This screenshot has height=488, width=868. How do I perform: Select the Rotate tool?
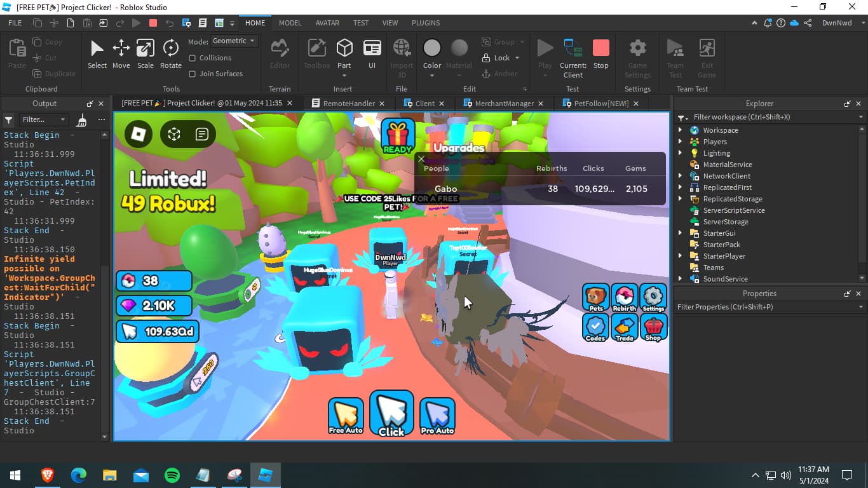tap(170, 54)
